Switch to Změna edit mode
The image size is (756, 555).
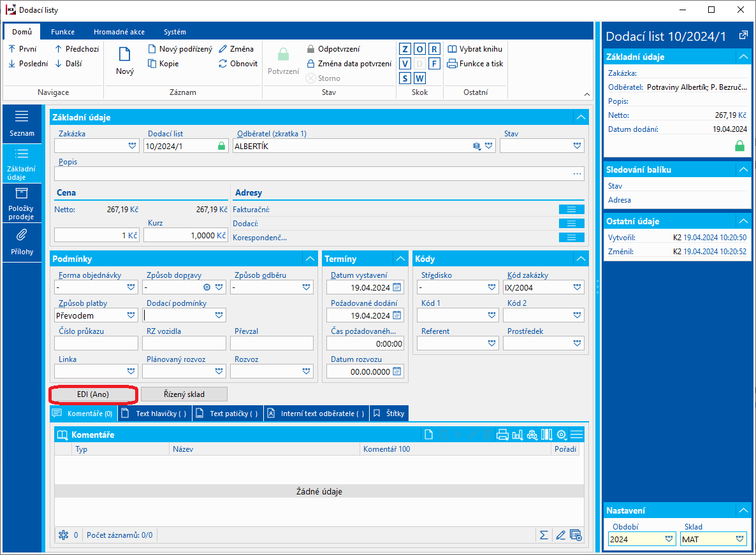click(x=236, y=48)
